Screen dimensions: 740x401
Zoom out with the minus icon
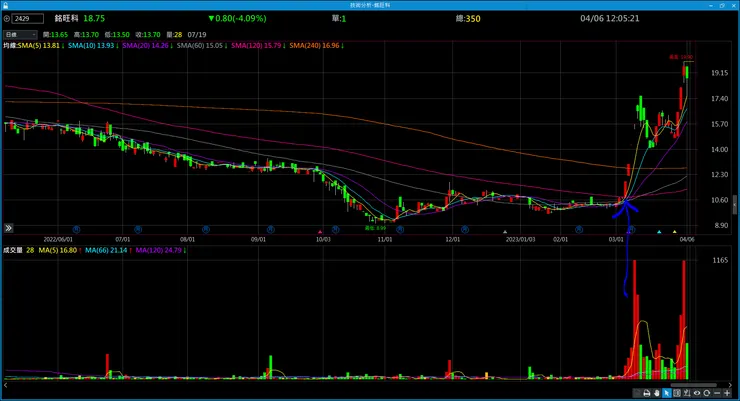click(x=717, y=393)
